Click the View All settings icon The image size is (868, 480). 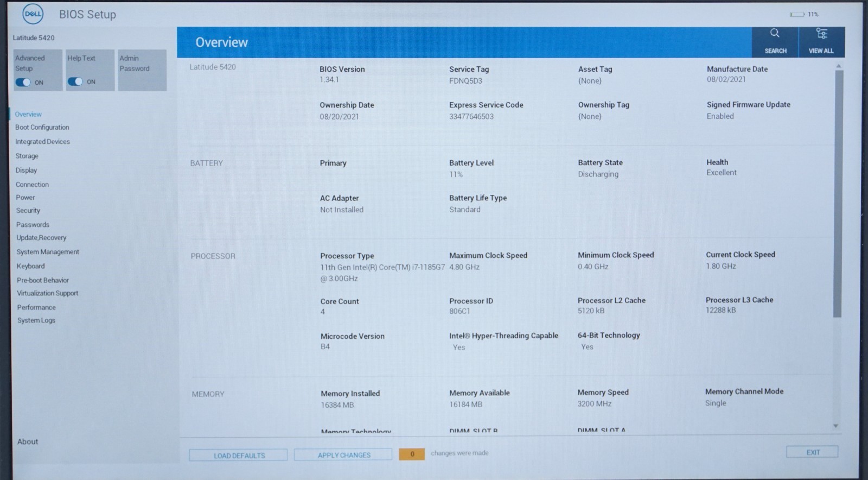(x=821, y=34)
